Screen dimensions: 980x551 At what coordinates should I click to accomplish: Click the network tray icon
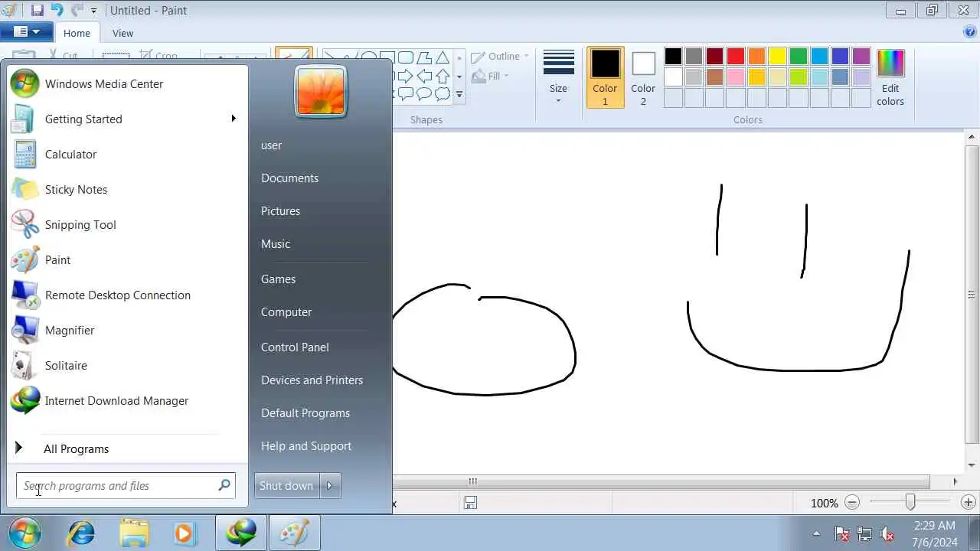[864, 533]
